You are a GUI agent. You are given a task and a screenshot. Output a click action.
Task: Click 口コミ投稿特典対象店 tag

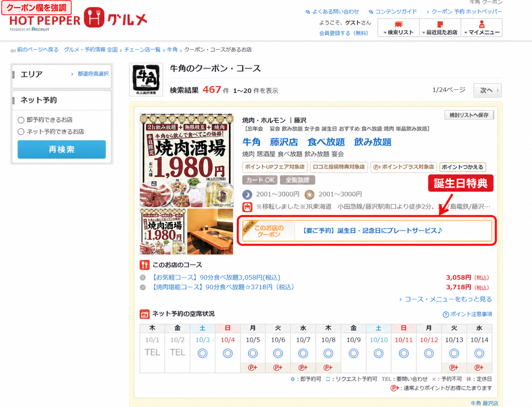(x=339, y=167)
